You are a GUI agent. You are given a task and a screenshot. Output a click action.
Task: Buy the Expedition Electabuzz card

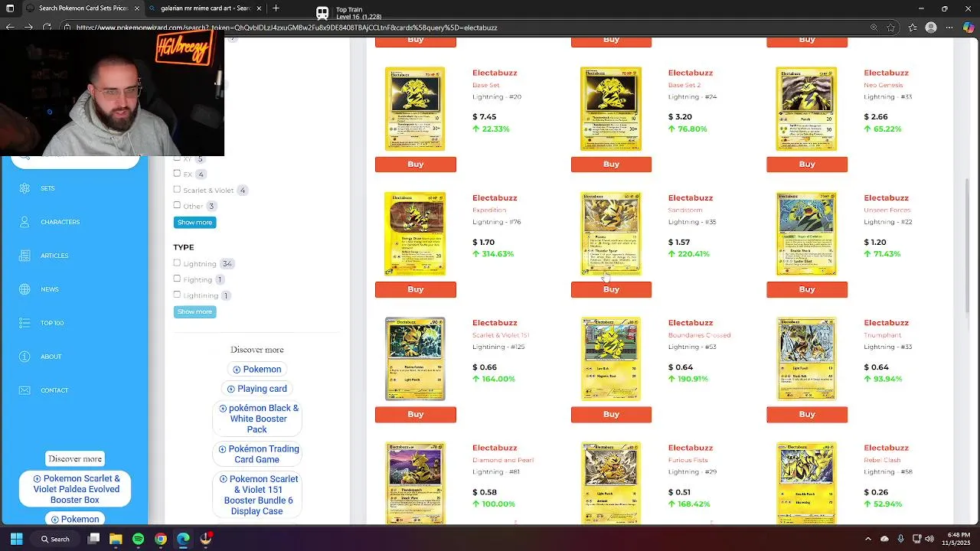click(x=416, y=289)
